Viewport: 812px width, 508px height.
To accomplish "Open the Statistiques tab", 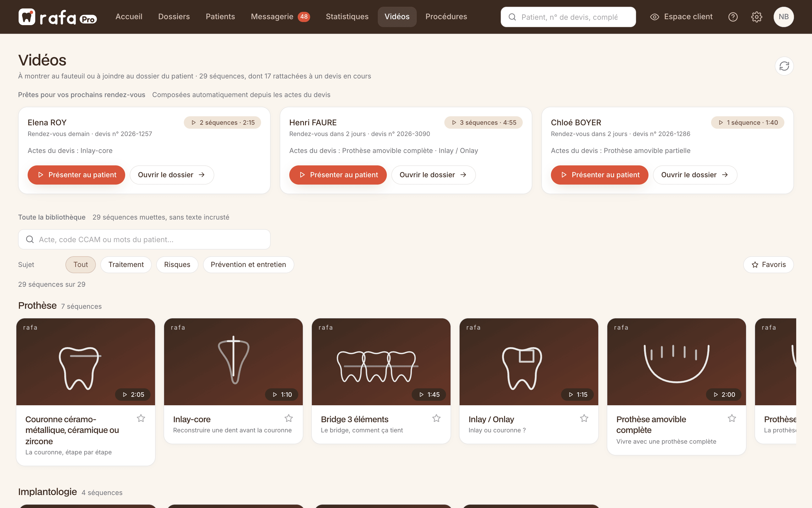I will [x=347, y=17].
